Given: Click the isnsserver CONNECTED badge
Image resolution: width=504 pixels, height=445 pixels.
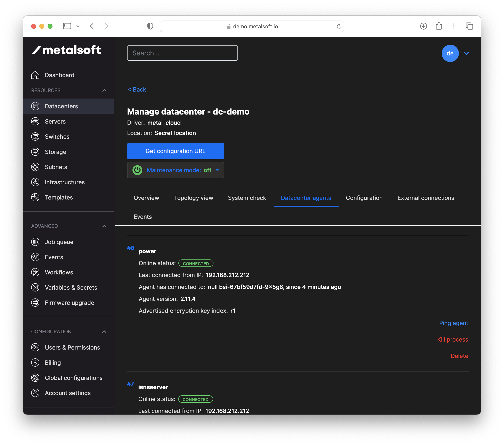Looking at the screenshot, I should click(195, 399).
